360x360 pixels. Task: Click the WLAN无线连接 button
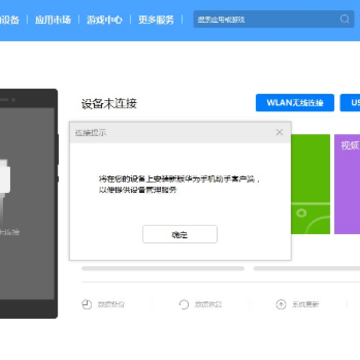pos(295,103)
